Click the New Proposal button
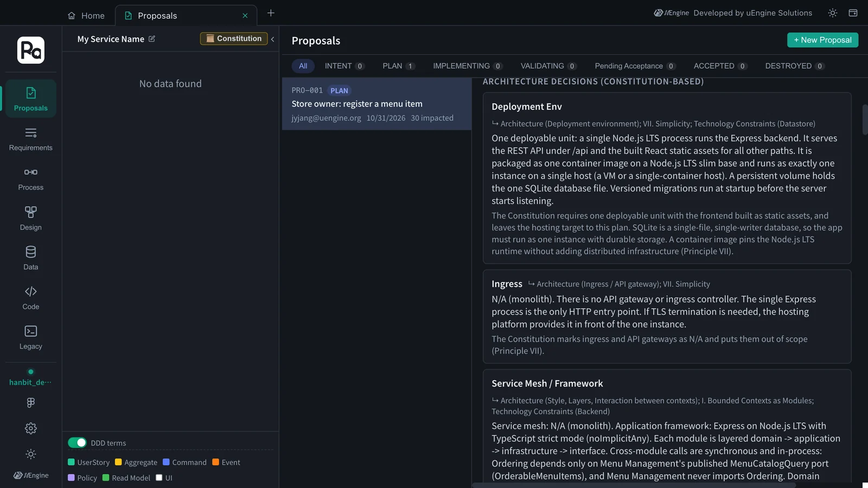 (822, 40)
